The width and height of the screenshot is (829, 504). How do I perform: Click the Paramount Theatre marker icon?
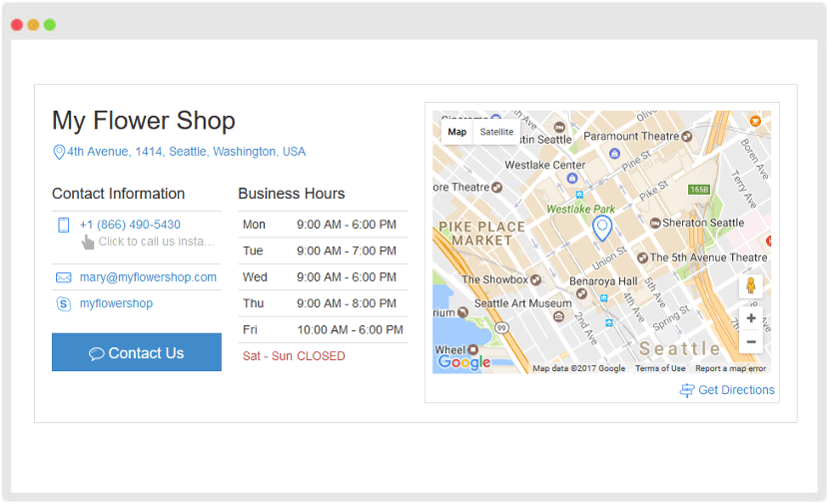click(x=687, y=137)
